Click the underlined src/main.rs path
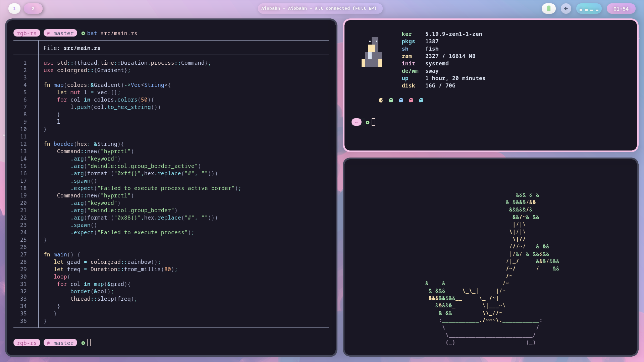This screenshot has width=644, height=362. click(119, 33)
